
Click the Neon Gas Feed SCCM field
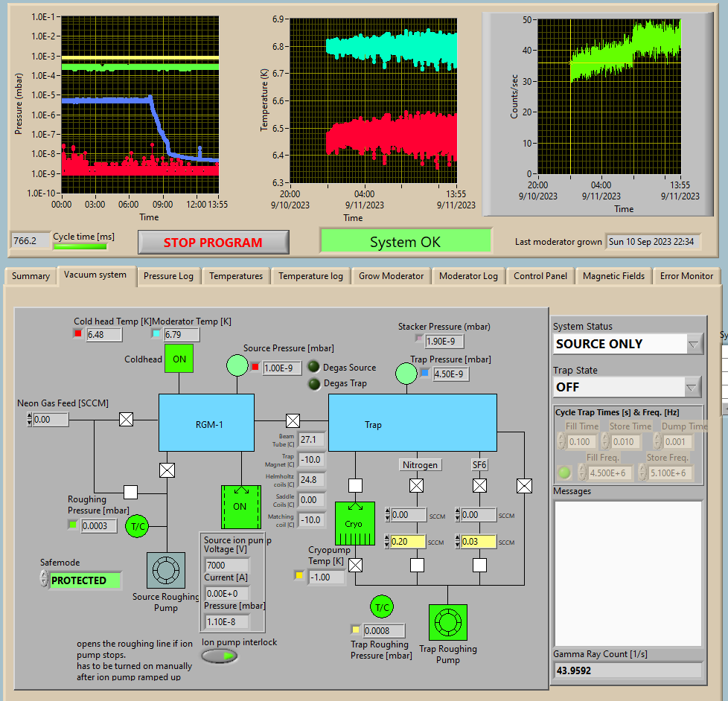click(x=51, y=420)
